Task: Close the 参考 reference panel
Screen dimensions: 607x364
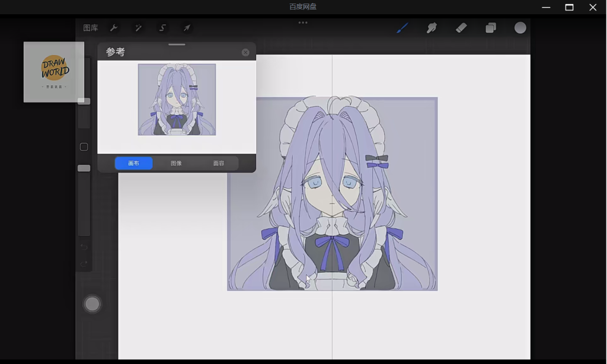Action: pyautogui.click(x=245, y=52)
